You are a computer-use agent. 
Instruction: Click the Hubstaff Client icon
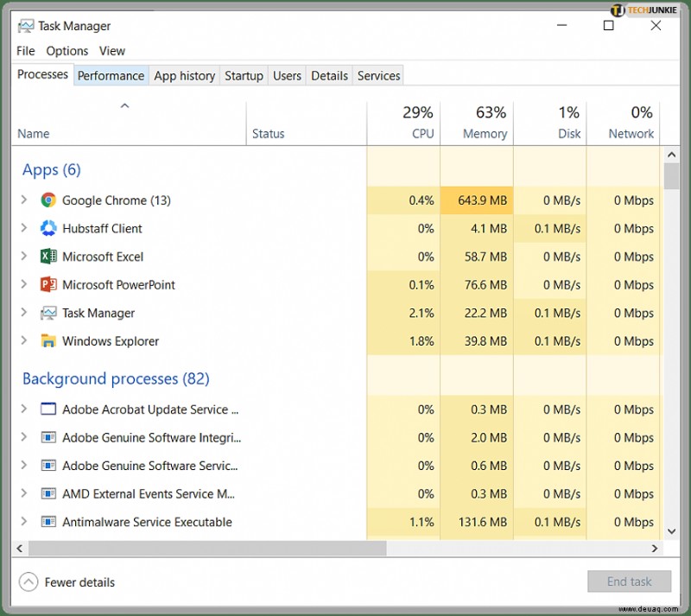(48, 228)
